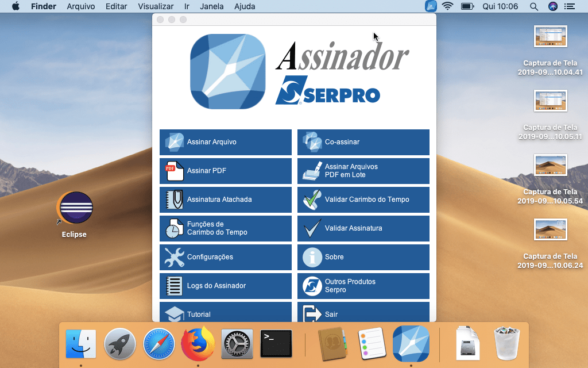The image size is (588, 368).
Task: Click the Assinar Arquivo icon
Action: coord(174,142)
